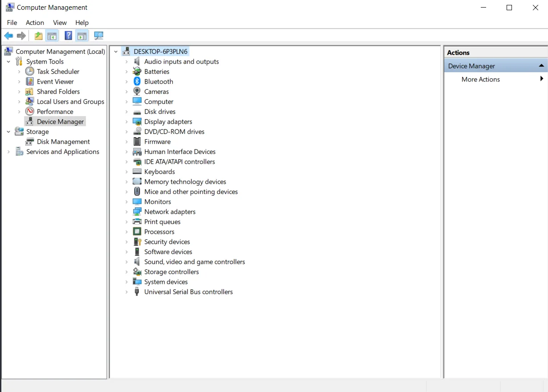Collapse the Device Manager actions section header
Image resolution: width=548 pixels, height=392 pixels.
[x=541, y=66]
